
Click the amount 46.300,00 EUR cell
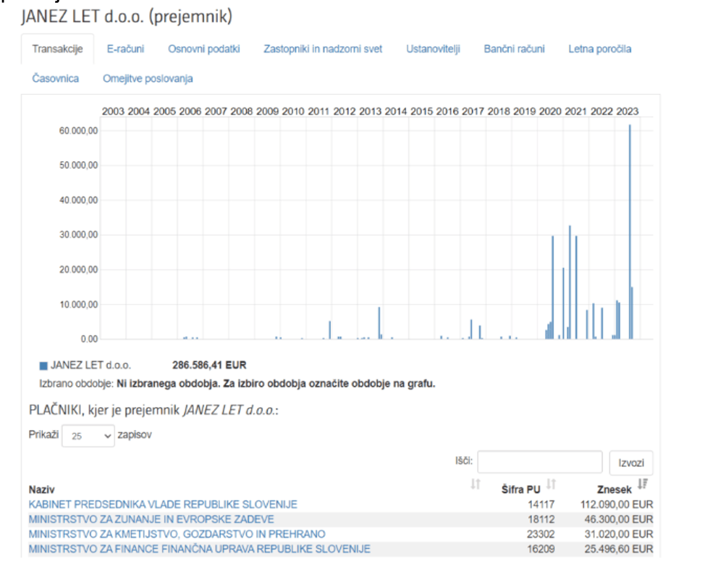click(x=619, y=519)
